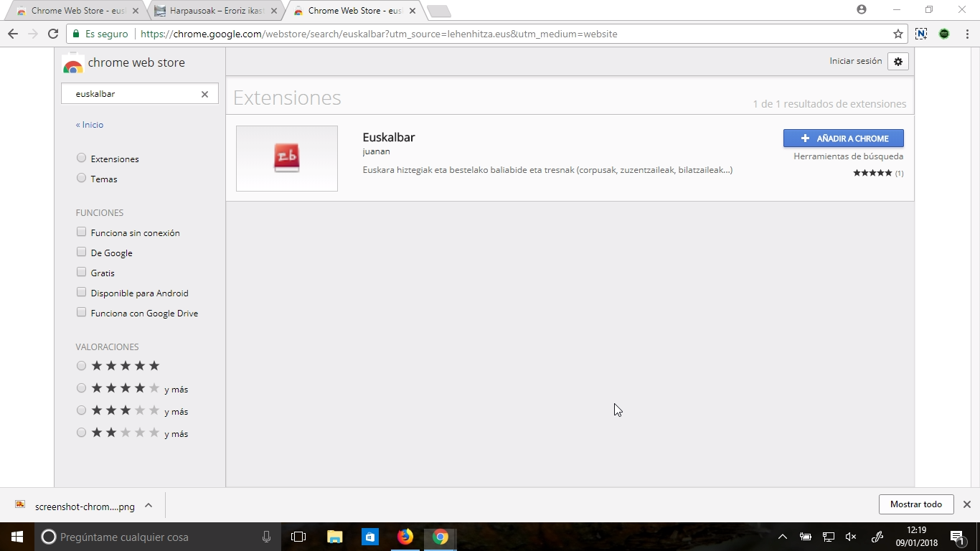980x551 pixels.
Task: Go back via the Inicio link
Action: (x=90, y=125)
